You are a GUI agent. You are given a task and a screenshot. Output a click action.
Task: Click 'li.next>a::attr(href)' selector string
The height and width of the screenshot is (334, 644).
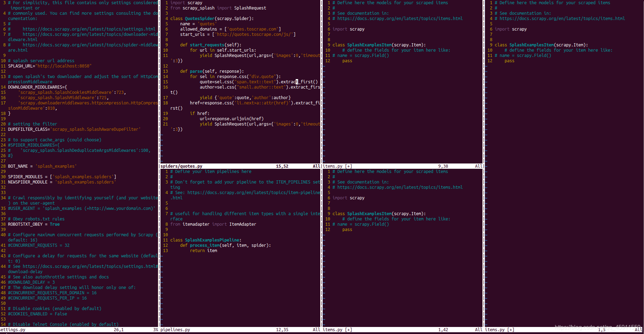pyautogui.click(x=262, y=103)
